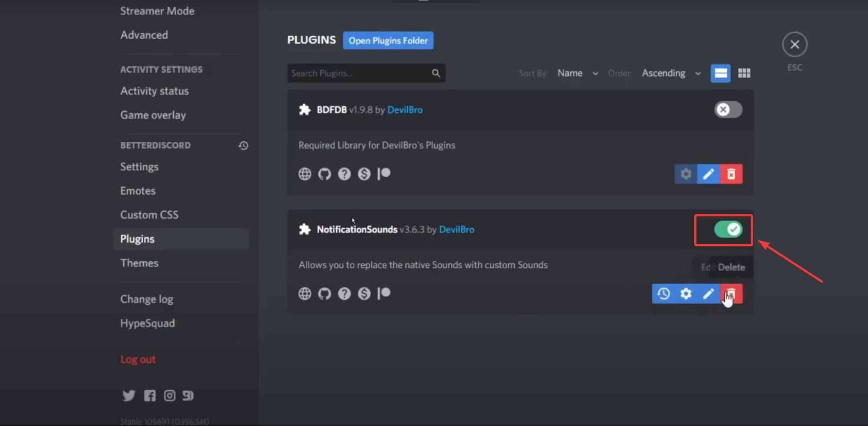Open Discord Twitter page

(129, 395)
